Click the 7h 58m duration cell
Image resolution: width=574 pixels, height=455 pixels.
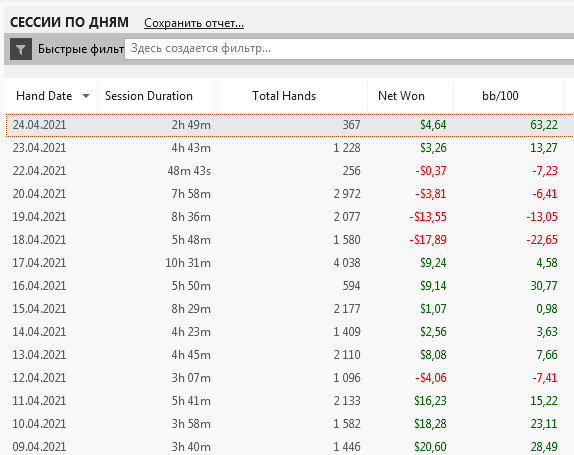(191, 194)
